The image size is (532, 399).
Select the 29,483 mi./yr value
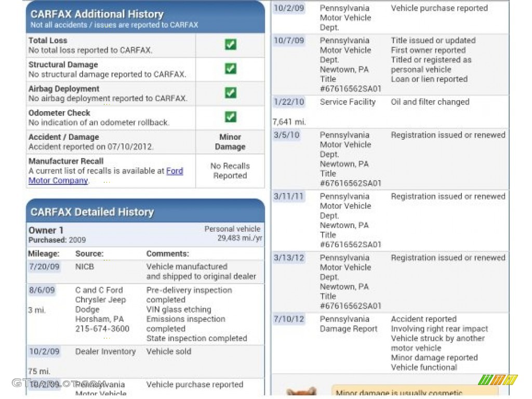point(240,238)
